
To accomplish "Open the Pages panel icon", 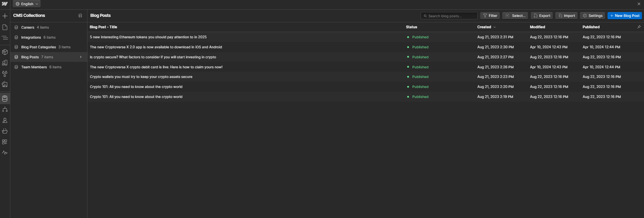I will [x=5, y=27].
